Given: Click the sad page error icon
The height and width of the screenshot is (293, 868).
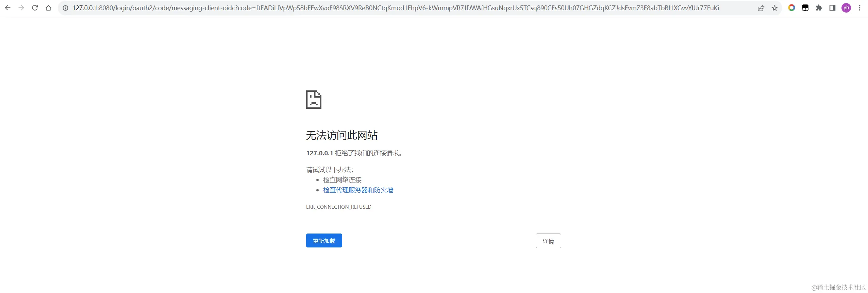Looking at the screenshot, I should click(x=314, y=100).
